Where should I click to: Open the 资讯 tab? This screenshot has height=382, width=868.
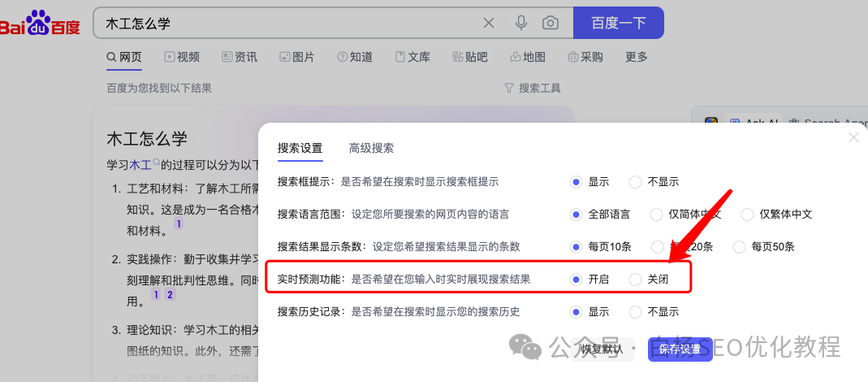coord(240,57)
